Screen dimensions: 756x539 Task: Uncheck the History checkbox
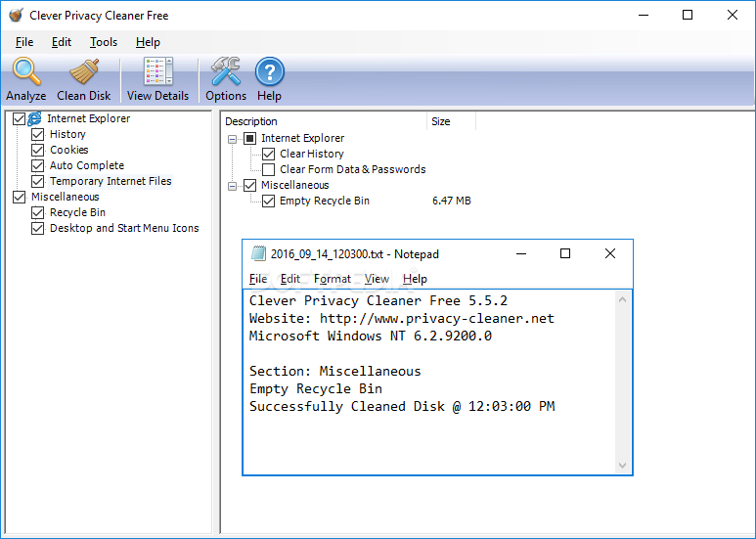click(37, 134)
